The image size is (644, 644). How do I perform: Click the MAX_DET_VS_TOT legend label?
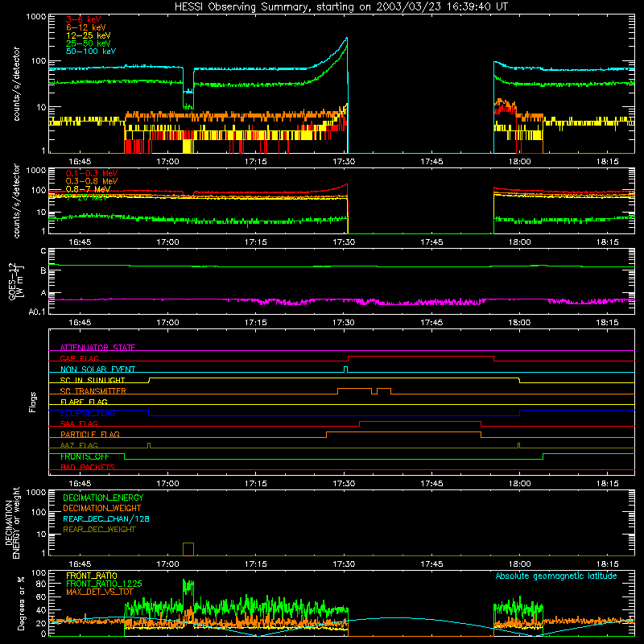[x=100, y=592]
